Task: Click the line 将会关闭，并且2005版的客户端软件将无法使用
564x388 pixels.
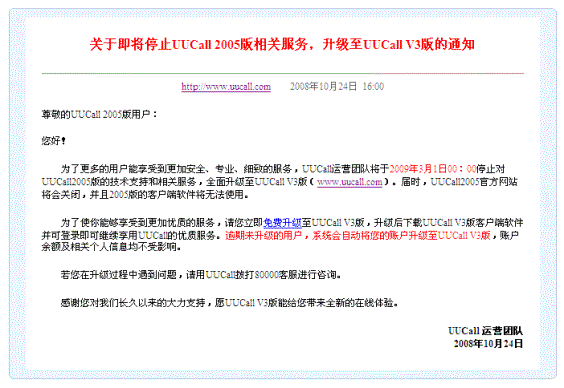Action: tap(145, 195)
